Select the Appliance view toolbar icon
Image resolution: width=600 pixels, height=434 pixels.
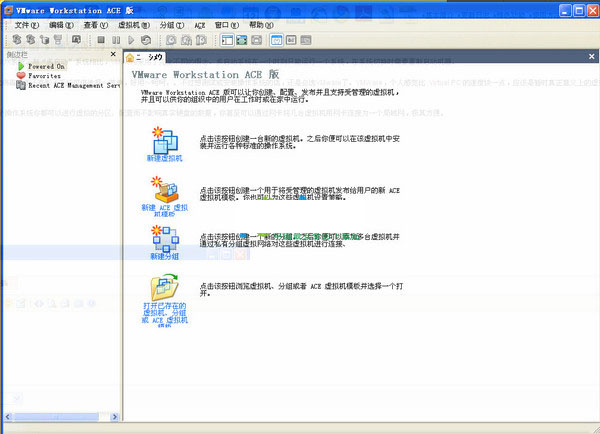click(306, 40)
